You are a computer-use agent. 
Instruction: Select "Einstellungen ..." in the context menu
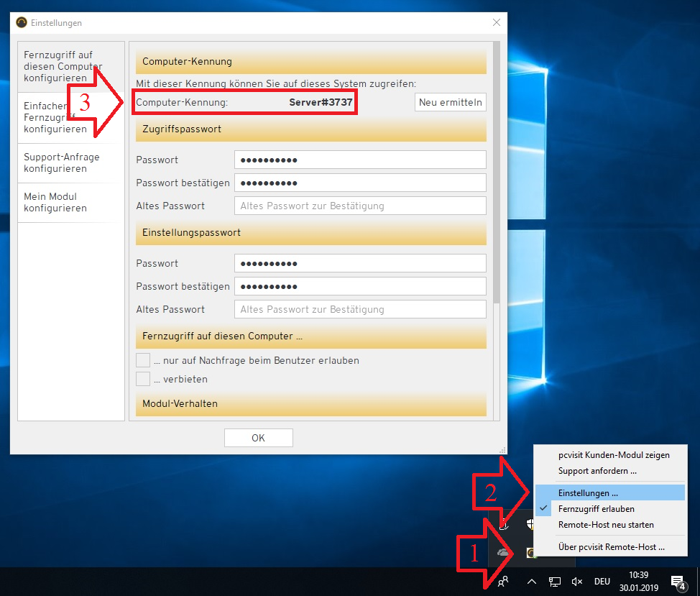coord(588,493)
